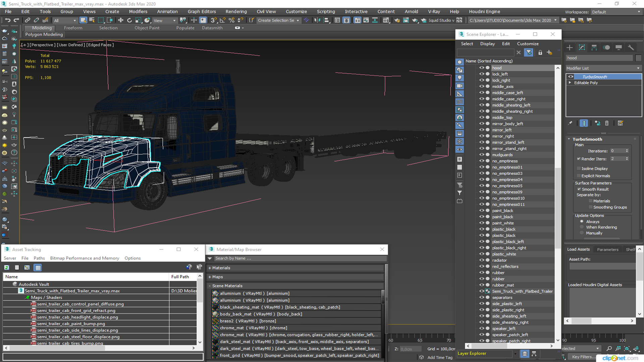Screen dimensions: 644x362
Task: Click Pin Stack icon under modifier stack
Action: coord(570,123)
